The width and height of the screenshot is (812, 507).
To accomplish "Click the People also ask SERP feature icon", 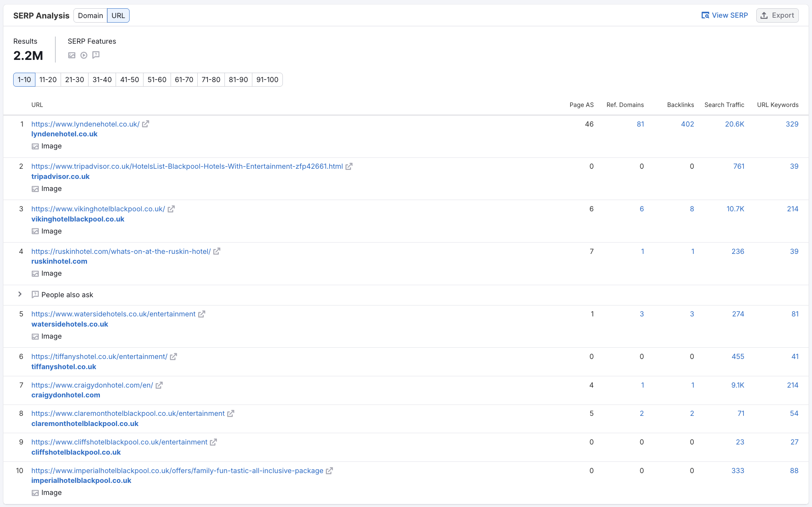I will (96, 55).
